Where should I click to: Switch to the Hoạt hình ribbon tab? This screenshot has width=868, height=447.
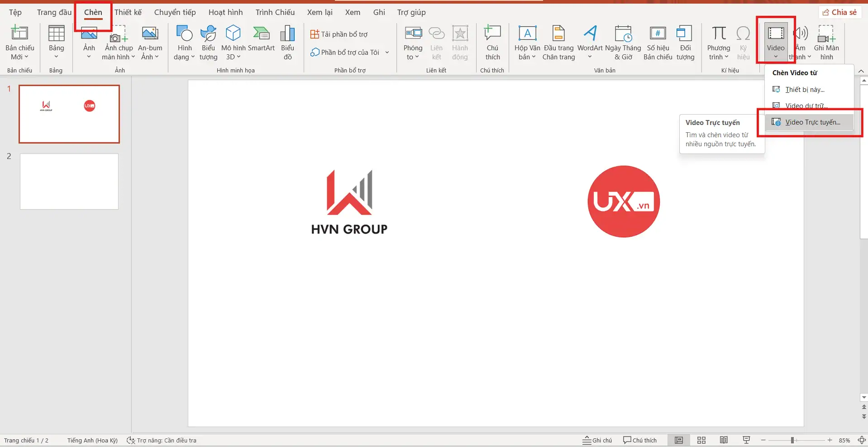click(x=225, y=12)
